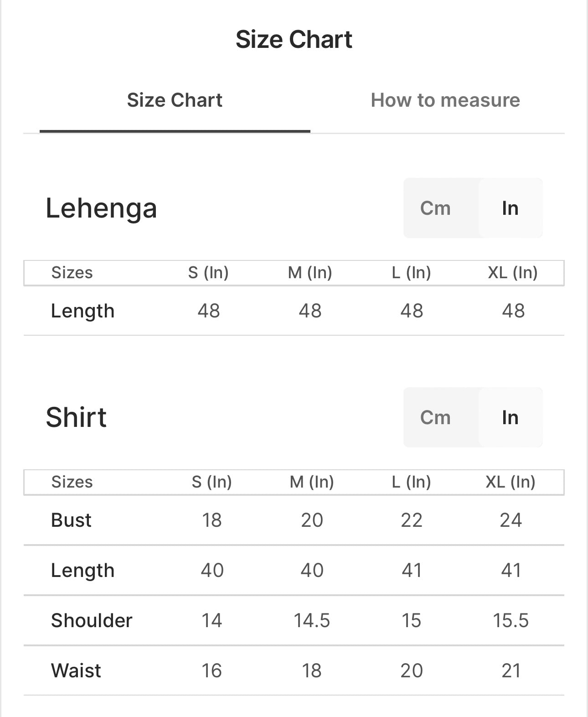This screenshot has height=717, width=588.
Task: Click the Shirt table L (In) header
Action: tap(411, 482)
